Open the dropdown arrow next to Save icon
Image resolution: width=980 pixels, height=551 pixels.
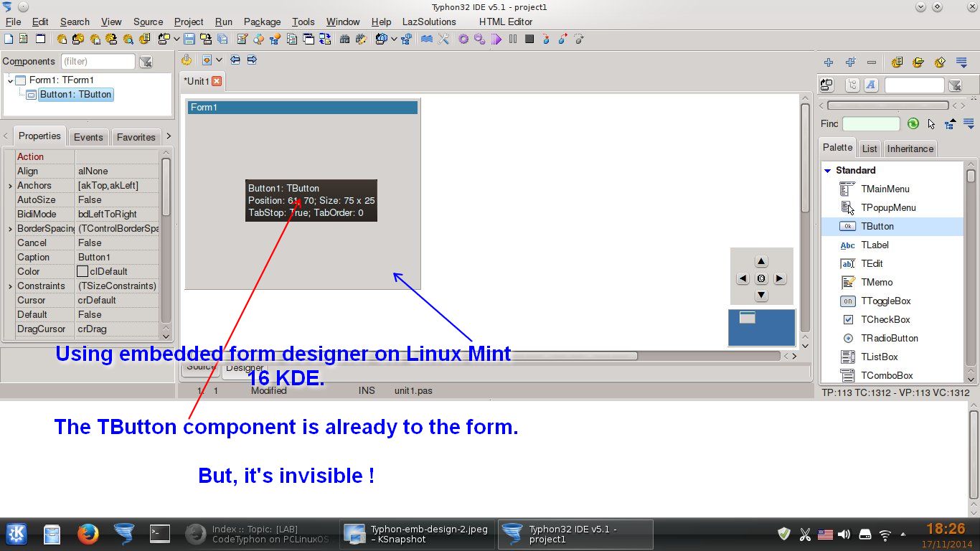(x=176, y=39)
